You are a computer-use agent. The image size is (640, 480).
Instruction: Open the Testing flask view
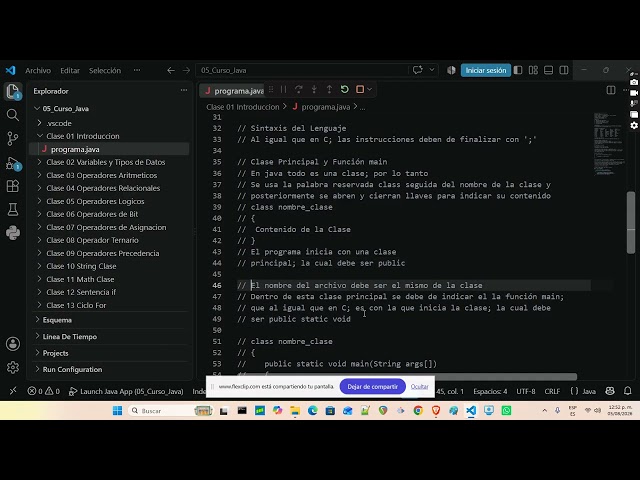click(13, 209)
